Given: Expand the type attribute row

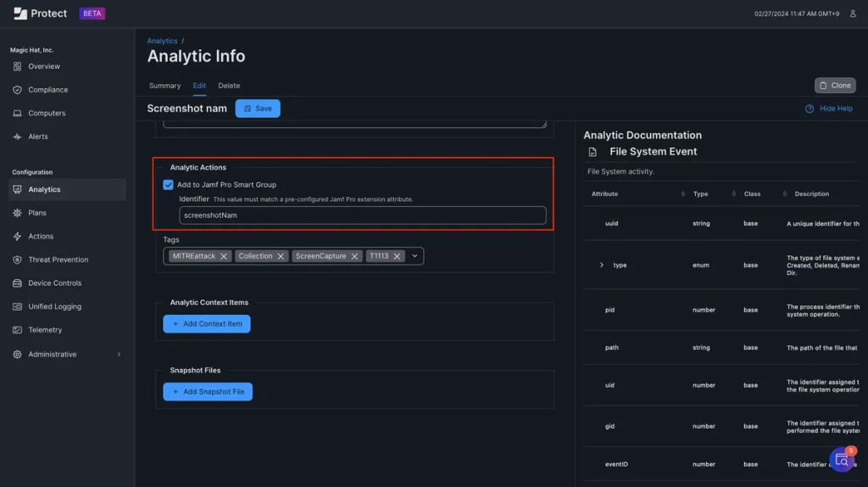Looking at the screenshot, I should [602, 266].
